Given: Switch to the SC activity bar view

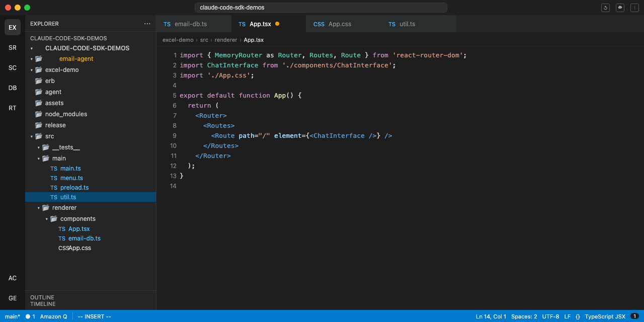Looking at the screenshot, I should 13,67.
